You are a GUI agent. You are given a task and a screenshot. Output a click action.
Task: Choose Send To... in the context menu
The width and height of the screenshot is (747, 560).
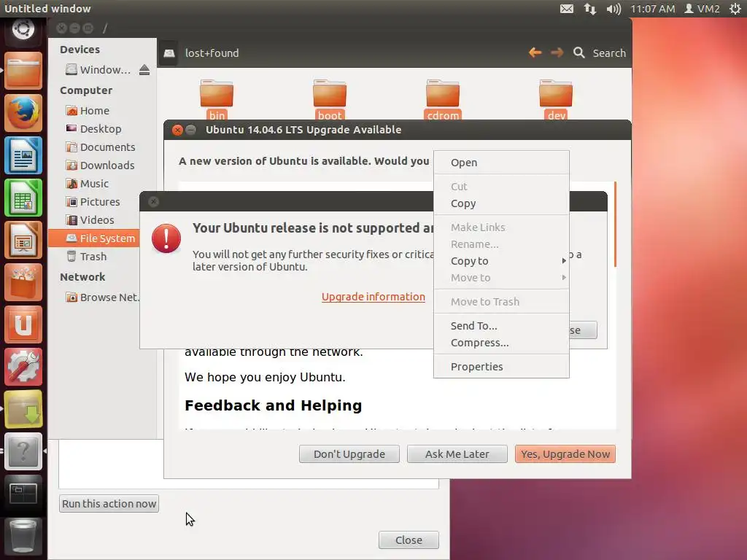[501, 326]
